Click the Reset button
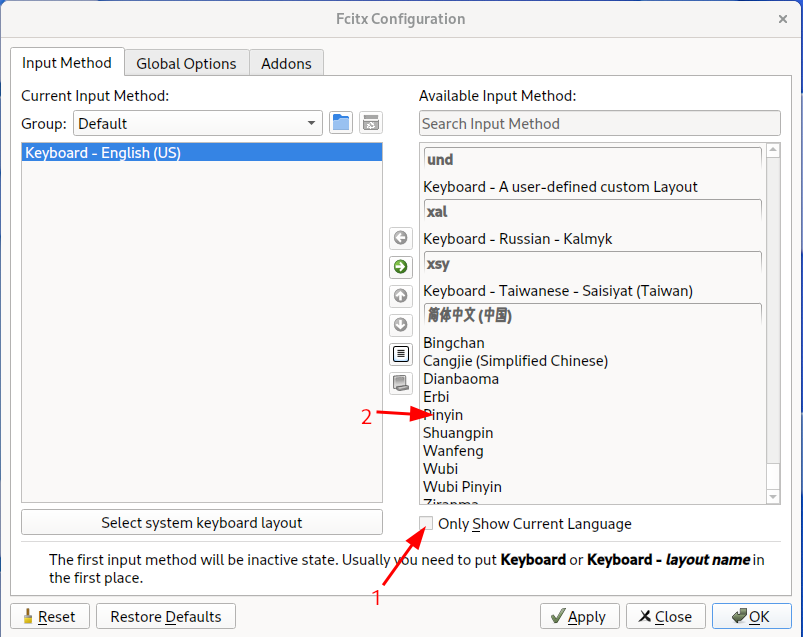This screenshot has height=637, width=803. pos(50,616)
